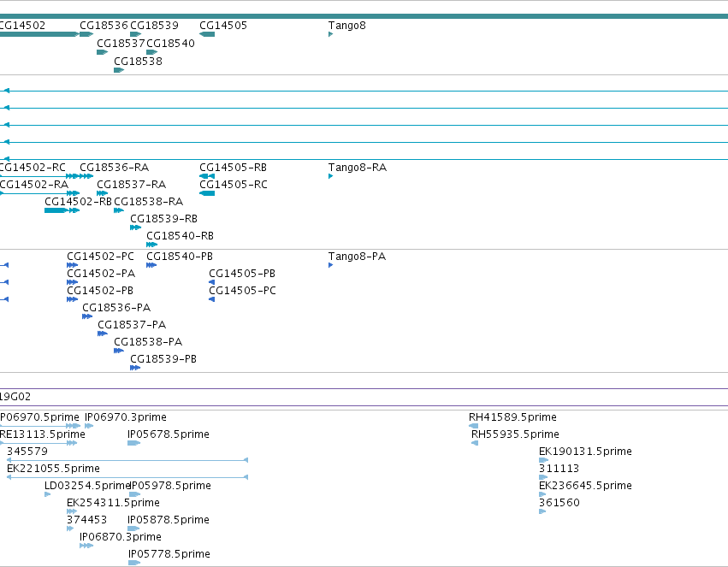Select the CG18539 gene label
This screenshot has height=567, width=728.
pyautogui.click(x=154, y=26)
